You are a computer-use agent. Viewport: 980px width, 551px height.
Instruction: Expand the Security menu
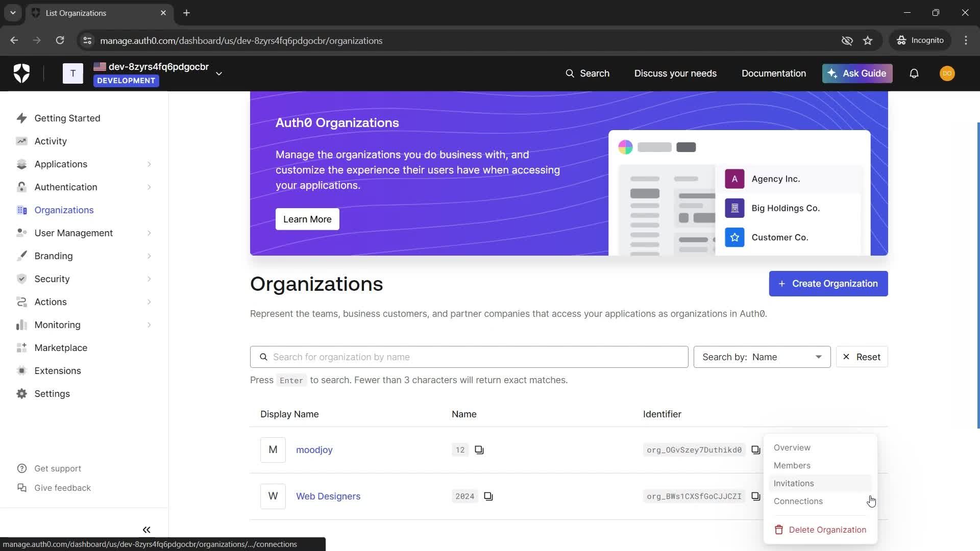[149, 279]
